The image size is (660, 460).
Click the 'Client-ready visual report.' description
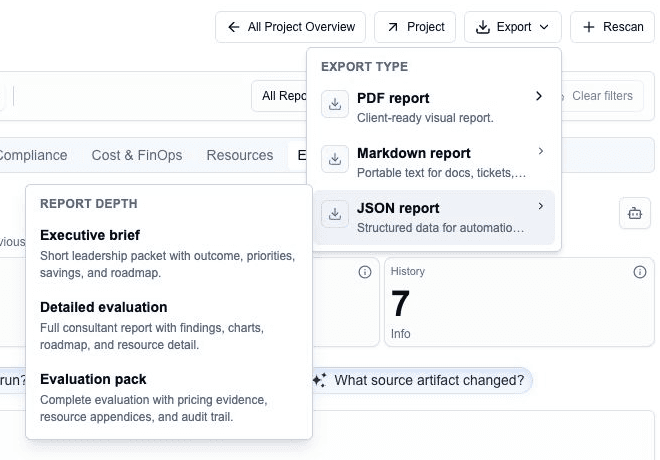[425, 118]
